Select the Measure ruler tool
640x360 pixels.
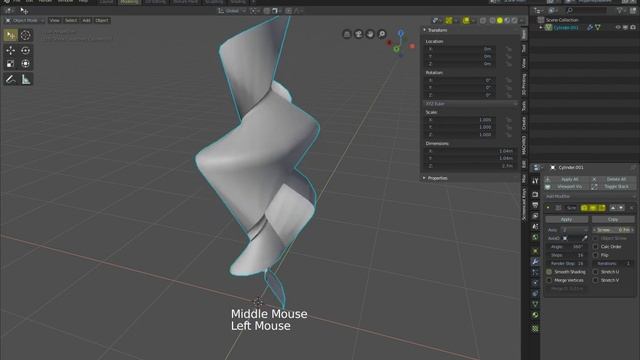(25, 79)
